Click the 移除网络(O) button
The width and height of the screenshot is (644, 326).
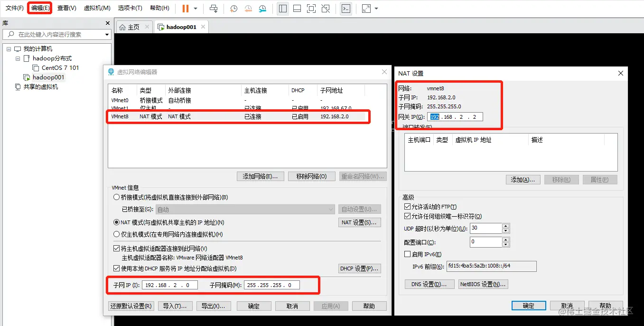pyautogui.click(x=311, y=176)
